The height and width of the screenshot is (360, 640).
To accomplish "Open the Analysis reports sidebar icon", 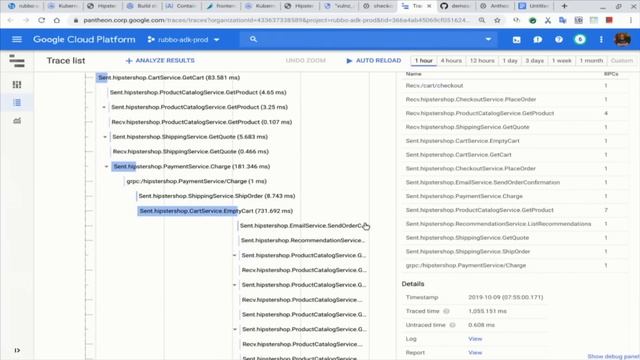I will [17, 121].
